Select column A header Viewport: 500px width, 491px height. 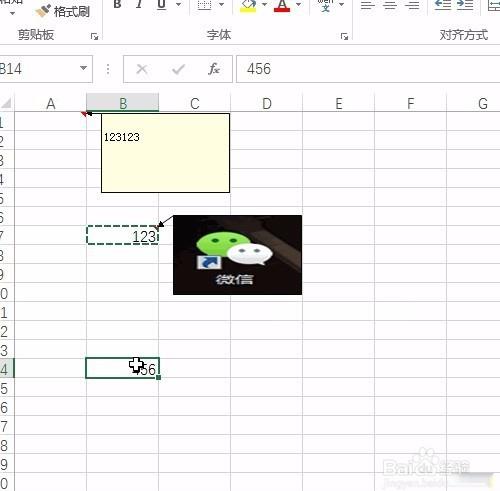pyautogui.click(x=51, y=103)
